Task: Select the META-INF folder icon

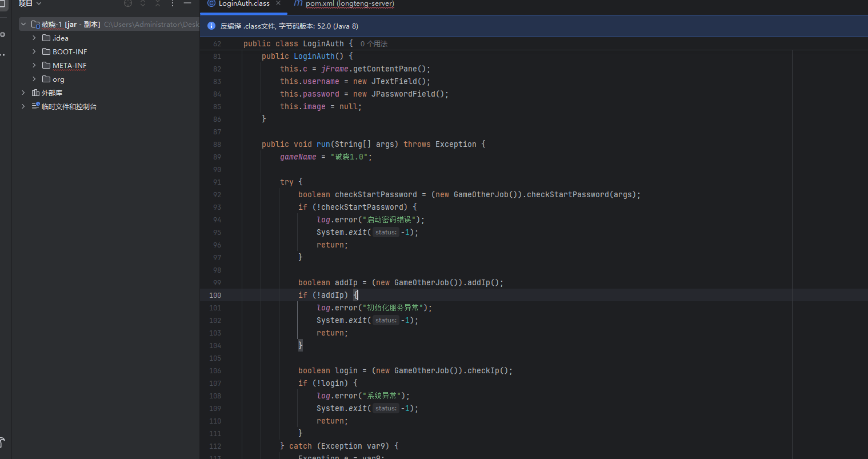Action: 46,65
